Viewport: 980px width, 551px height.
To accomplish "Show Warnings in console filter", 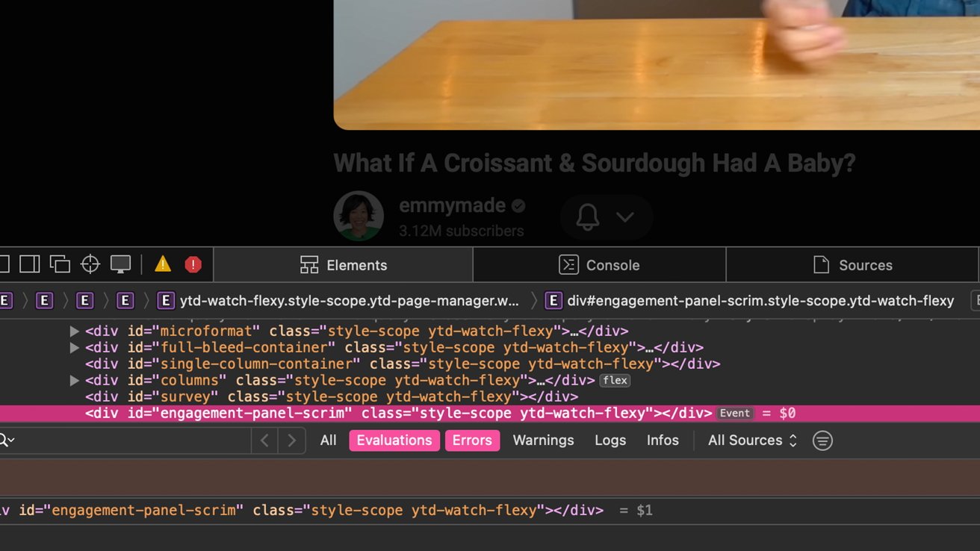I will tap(543, 441).
